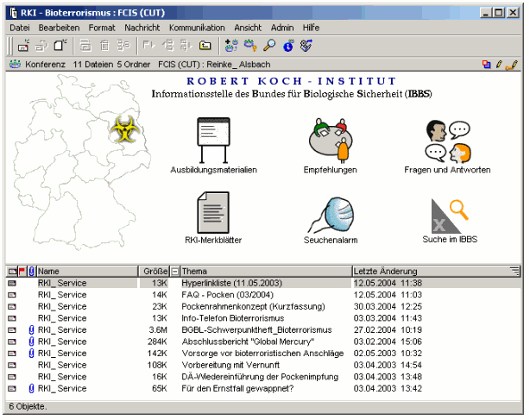Viewport: 530px width, 420px height.
Task: Click the blue globe toolbar icon
Action: 288,46
